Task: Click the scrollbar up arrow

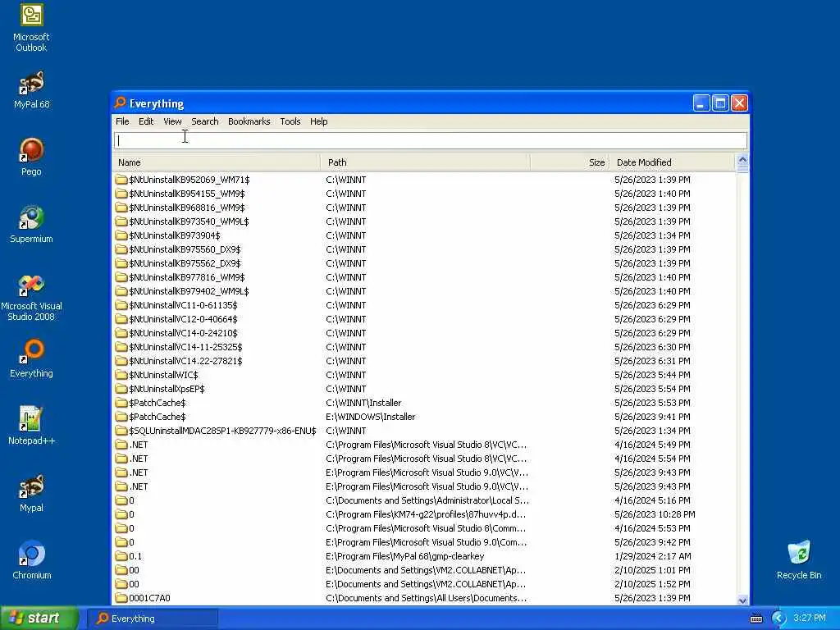Action: (x=742, y=160)
